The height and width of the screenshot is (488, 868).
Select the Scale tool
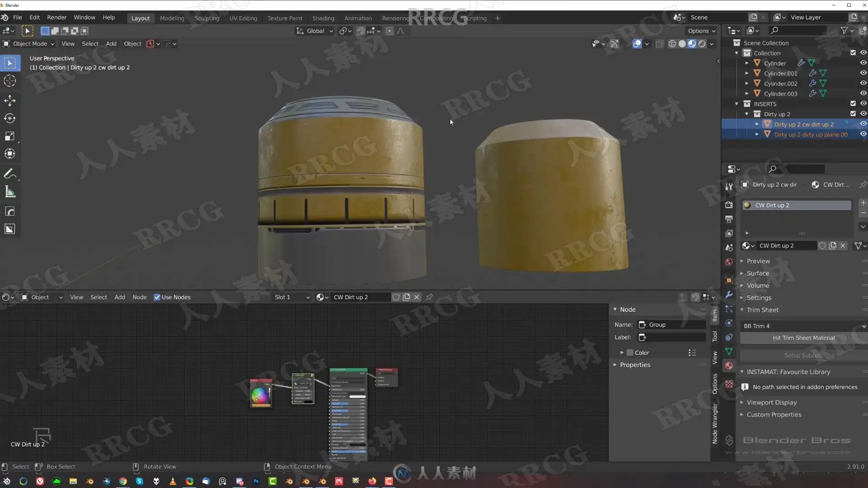[9, 136]
